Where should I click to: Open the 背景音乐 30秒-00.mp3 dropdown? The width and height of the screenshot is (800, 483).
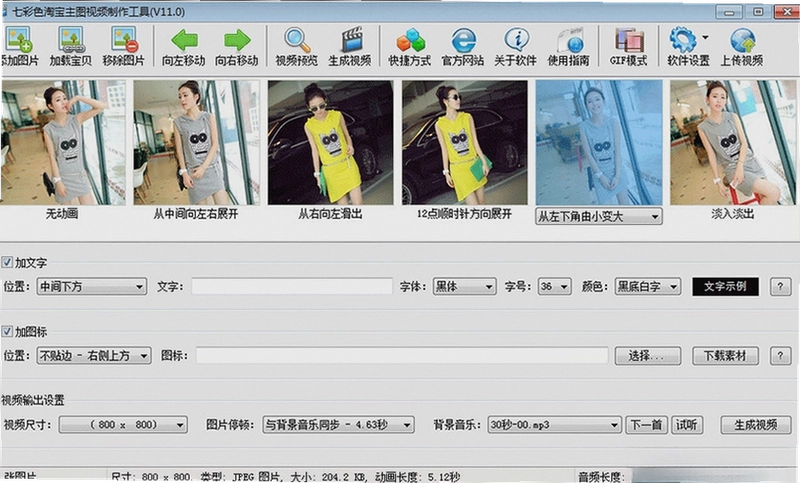click(554, 424)
